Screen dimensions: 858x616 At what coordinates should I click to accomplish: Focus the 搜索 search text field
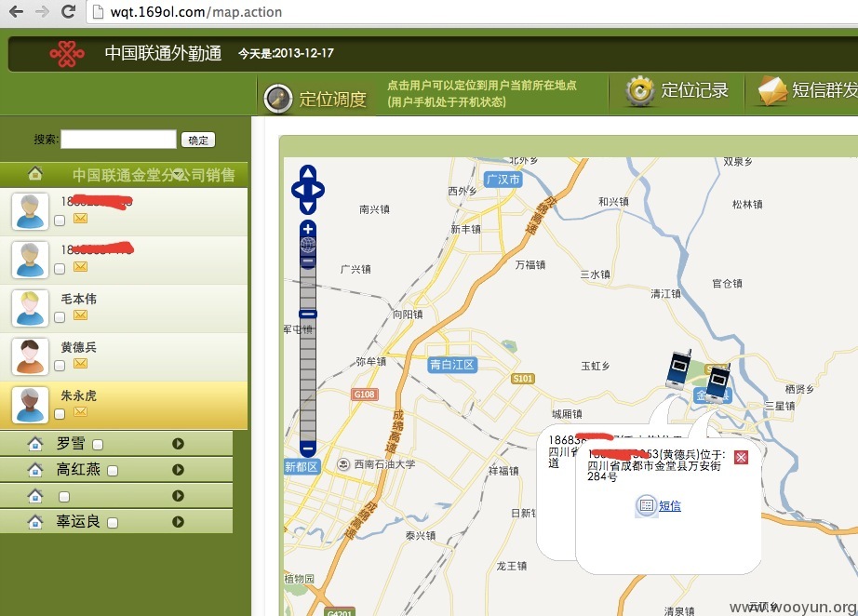click(119, 140)
